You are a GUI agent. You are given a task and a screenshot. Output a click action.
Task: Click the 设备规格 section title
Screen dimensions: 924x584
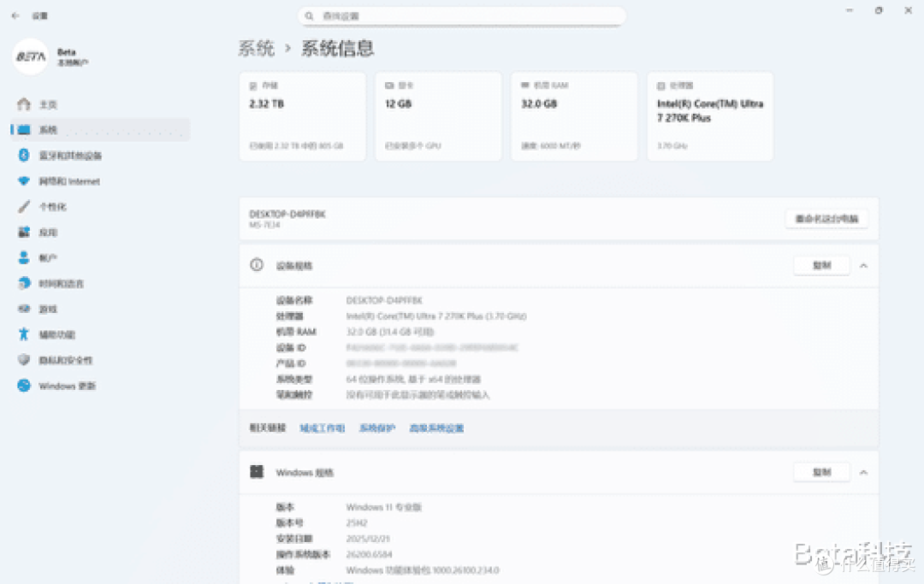(x=294, y=266)
